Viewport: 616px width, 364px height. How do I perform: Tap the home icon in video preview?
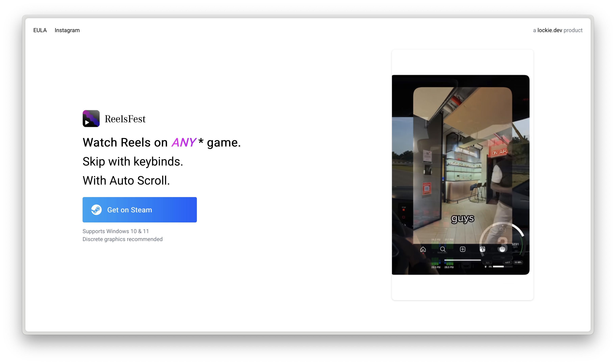coord(423,249)
